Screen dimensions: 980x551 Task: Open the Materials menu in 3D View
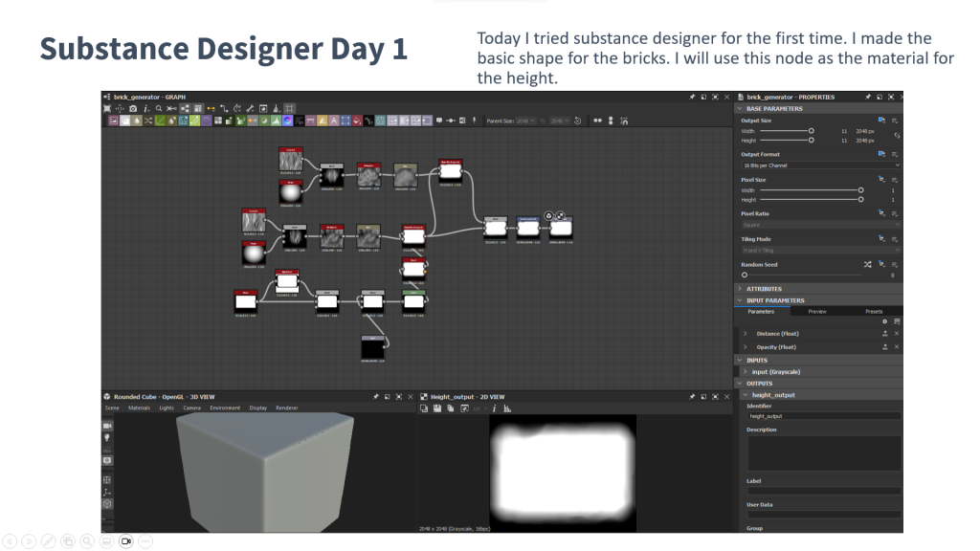coord(139,408)
